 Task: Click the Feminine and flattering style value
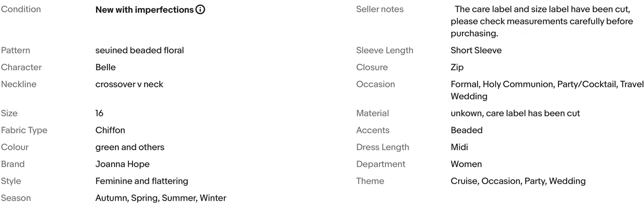pos(142,181)
